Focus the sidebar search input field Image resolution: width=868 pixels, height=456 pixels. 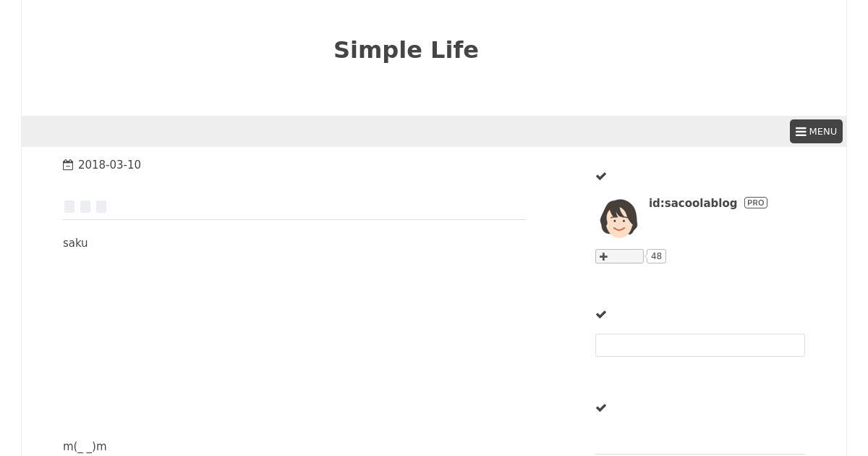click(700, 345)
